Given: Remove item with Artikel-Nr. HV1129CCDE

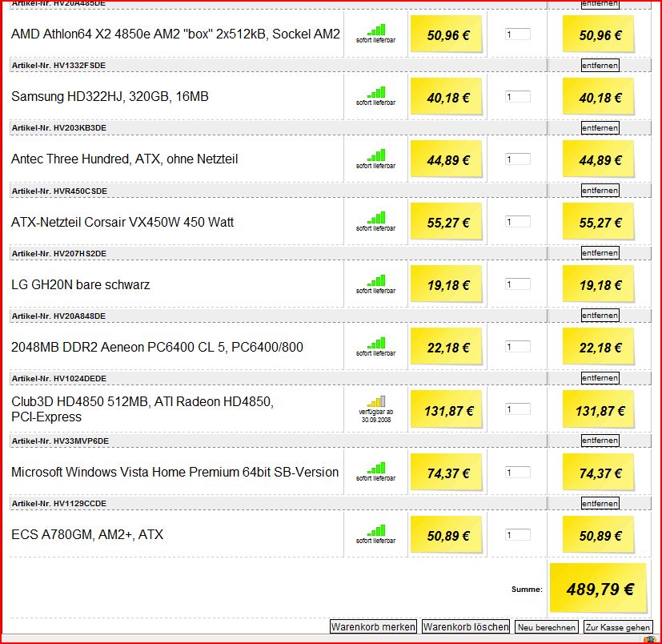Looking at the screenshot, I should tap(600, 503).
